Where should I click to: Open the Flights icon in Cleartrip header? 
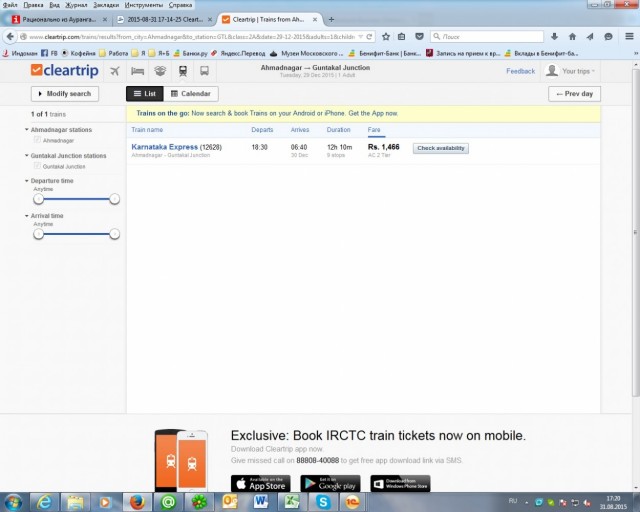[x=114, y=71]
